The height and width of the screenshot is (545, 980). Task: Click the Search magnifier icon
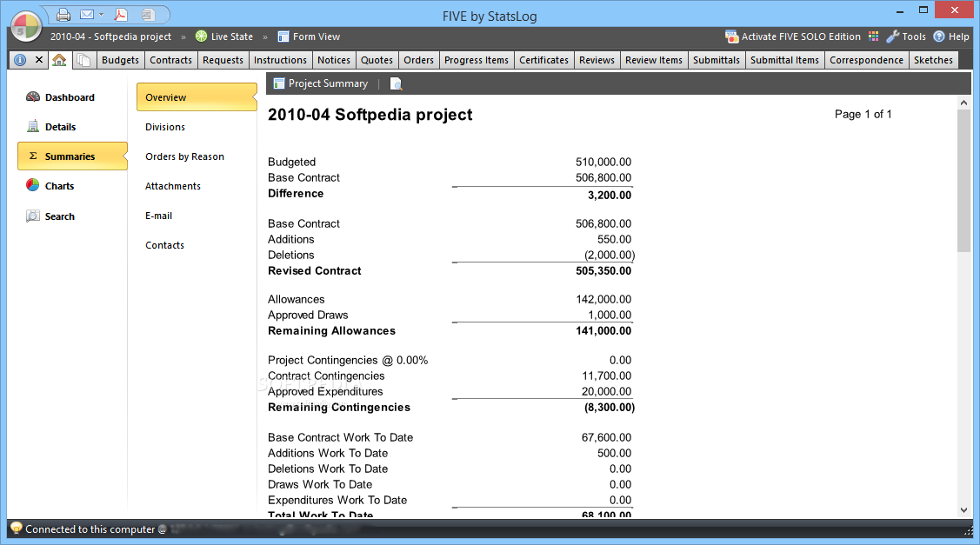[x=32, y=216]
